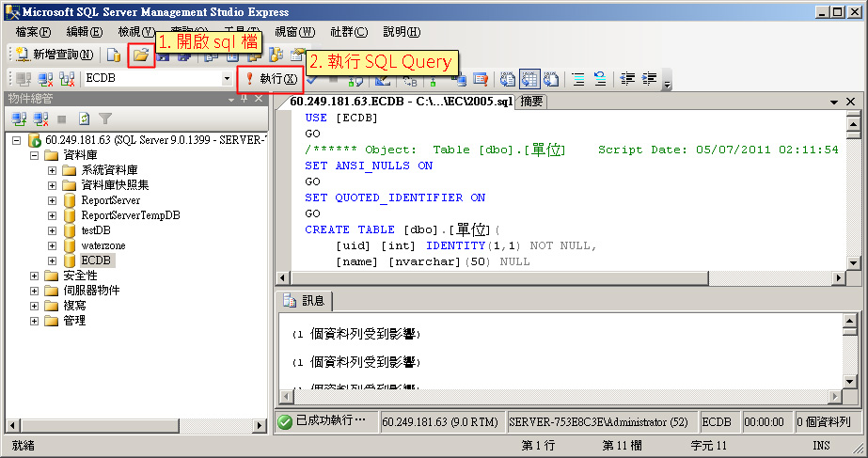Collapse the 資料庫 folder
The width and height of the screenshot is (868, 458).
(34, 155)
